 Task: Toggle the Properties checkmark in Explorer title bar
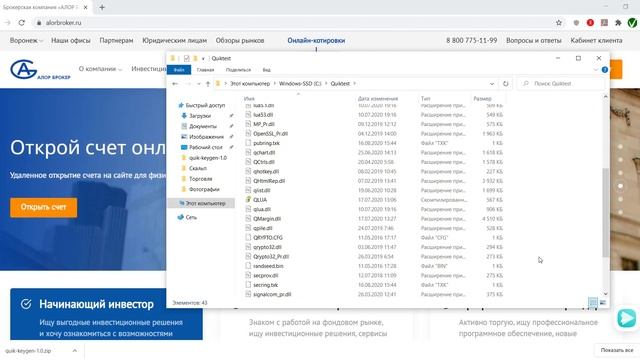click(187, 58)
